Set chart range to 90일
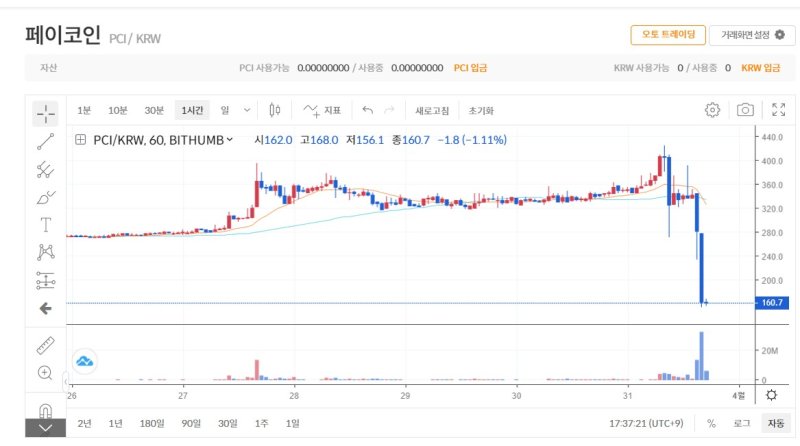Image resolution: width=800 pixels, height=446 pixels. click(191, 424)
